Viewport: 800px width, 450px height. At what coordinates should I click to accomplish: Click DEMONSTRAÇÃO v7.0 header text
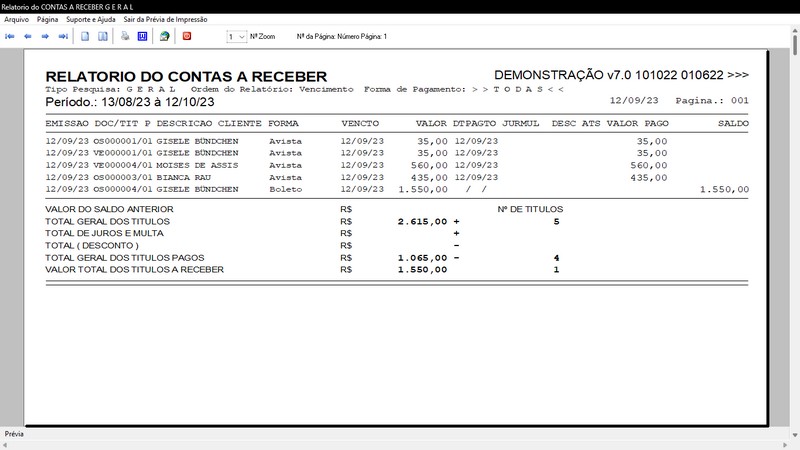[621, 75]
